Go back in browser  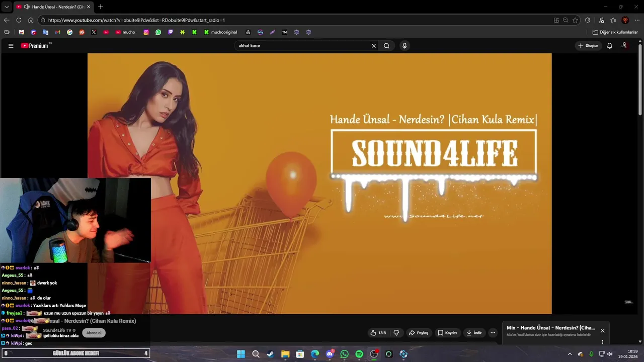7,20
